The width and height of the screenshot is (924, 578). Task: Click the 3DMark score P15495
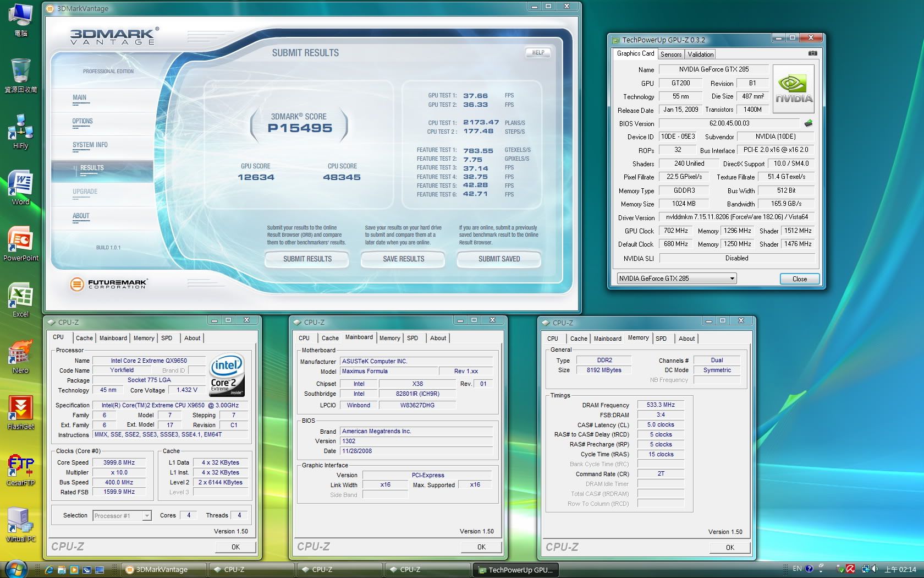[300, 128]
